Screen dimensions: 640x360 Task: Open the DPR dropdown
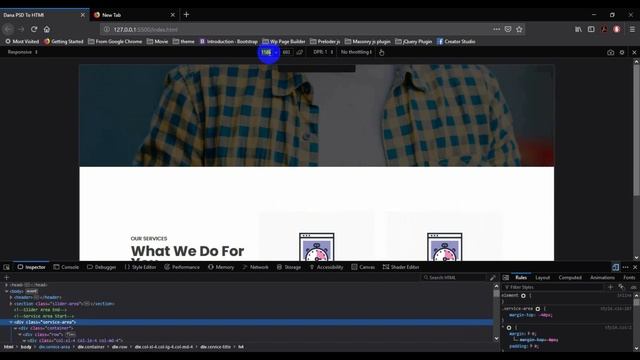click(x=324, y=52)
